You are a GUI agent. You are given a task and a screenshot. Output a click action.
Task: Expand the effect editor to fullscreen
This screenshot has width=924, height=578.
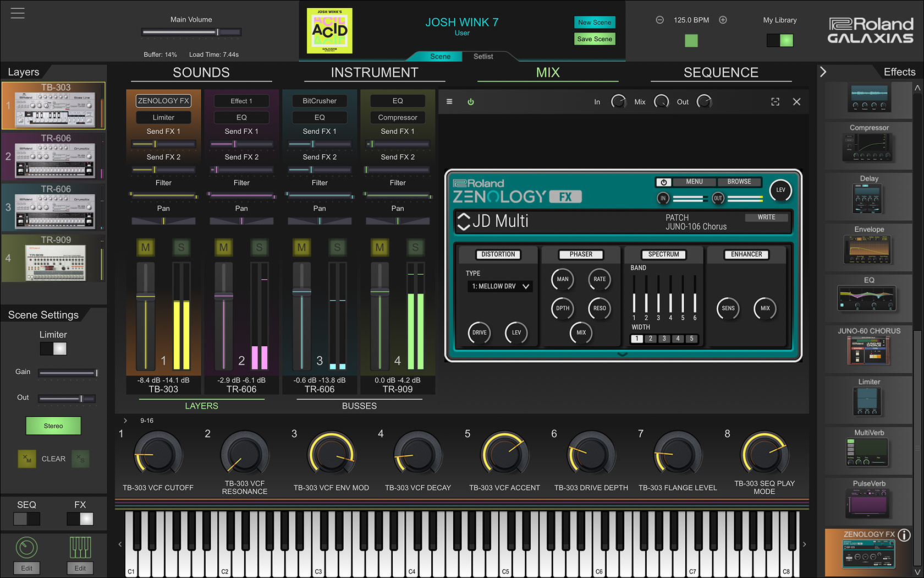[775, 101]
